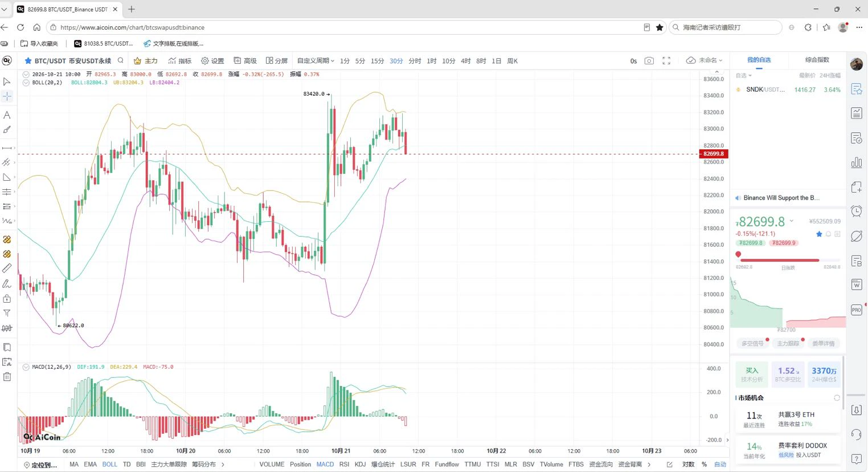Select the 1日 timeframe
This screenshot has height=472, width=868.
coord(497,60)
